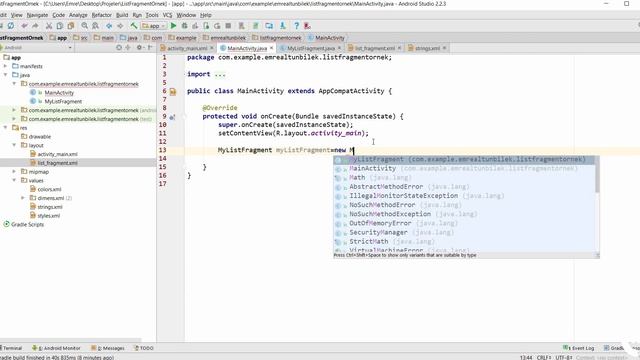Click the Debug app bug icon
Image resolution: width=640 pixels, height=360 pixels.
tap(184, 26)
